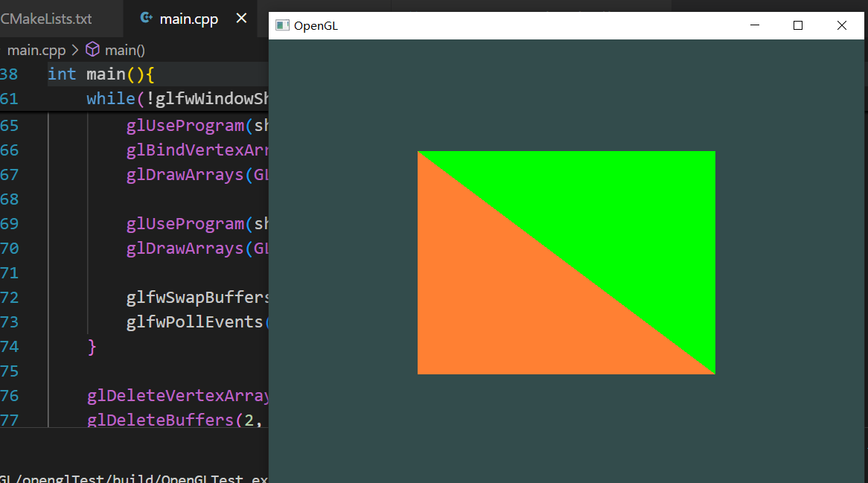The image size is (868, 483).
Task: Switch to the CMakeLists.txt editor tab
Action: pyautogui.click(x=46, y=19)
